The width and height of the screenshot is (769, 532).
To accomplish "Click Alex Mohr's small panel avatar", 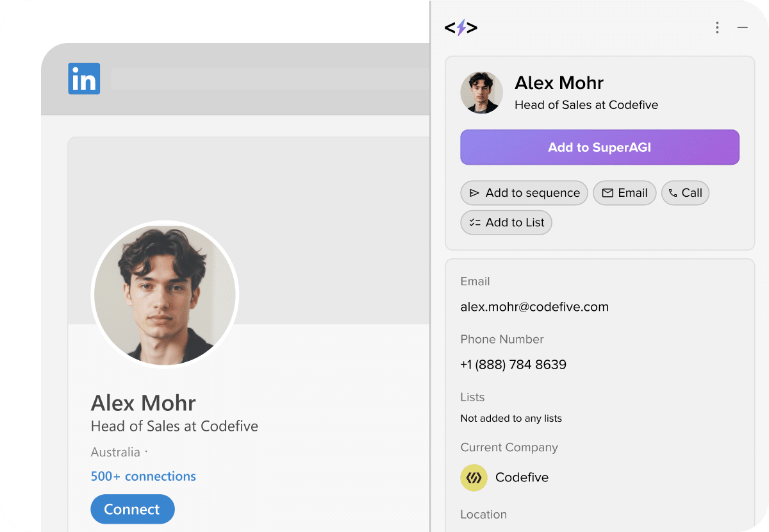I will (481, 93).
